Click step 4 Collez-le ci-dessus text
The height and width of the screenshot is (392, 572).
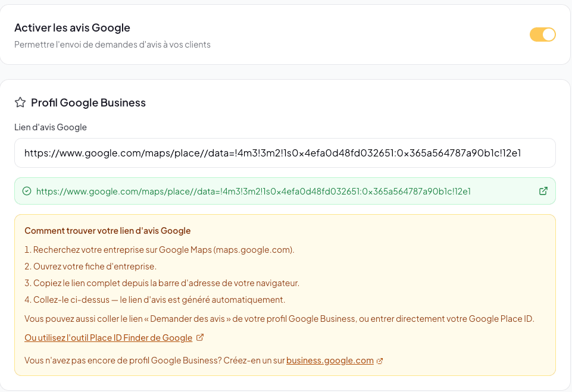point(155,300)
